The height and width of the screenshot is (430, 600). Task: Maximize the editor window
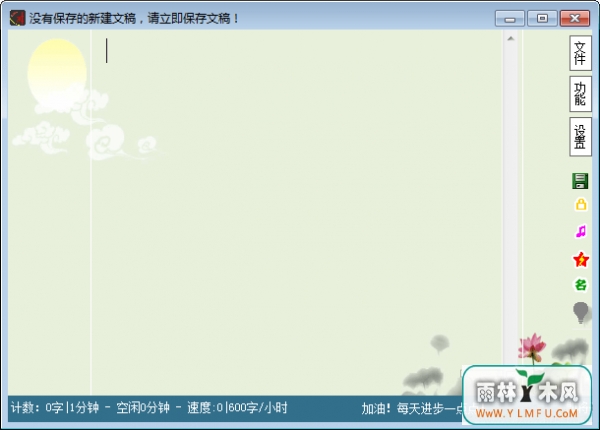pyautogui.click(x=542, y=18)
